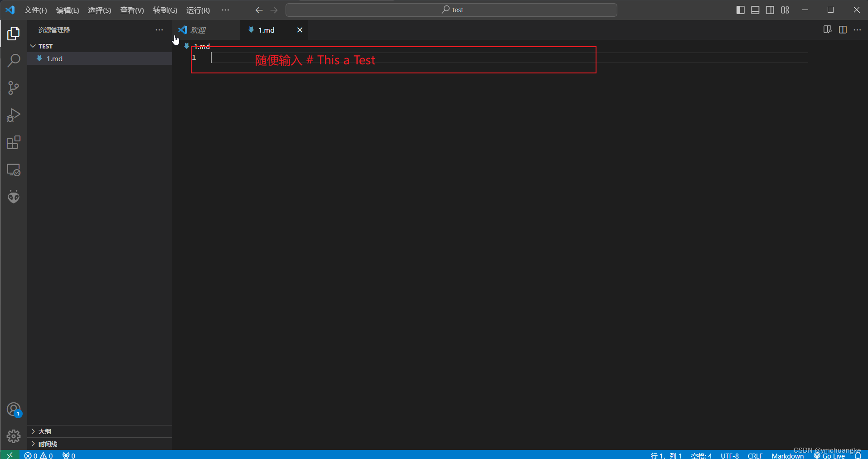The height and width of the screenshot is (459, 868).
Task: Click line/column indicator 行 1, 列 1
Action: pyautogui.click(x=666, y=456)
